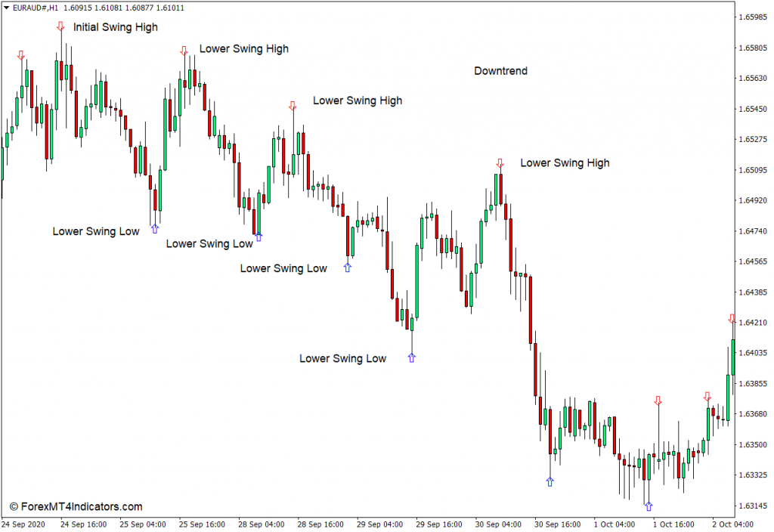Click price scale value 1.63325

point(753,475)
